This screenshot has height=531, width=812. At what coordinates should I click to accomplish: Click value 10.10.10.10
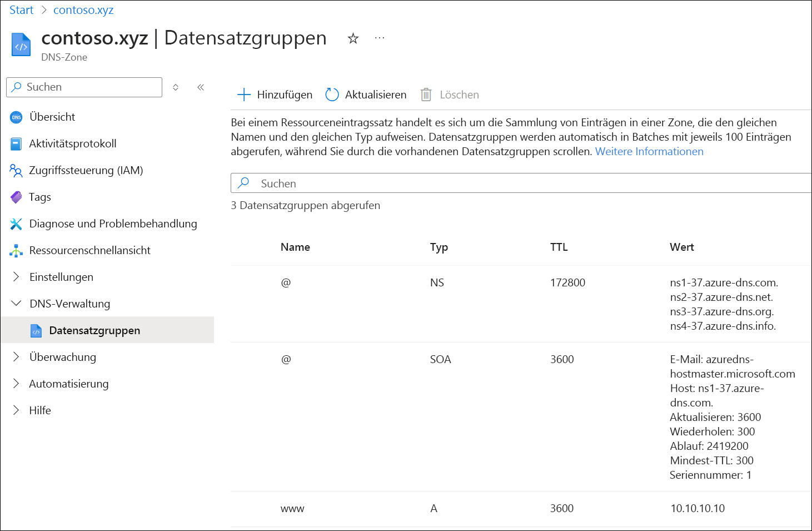(x=698, y=509)
